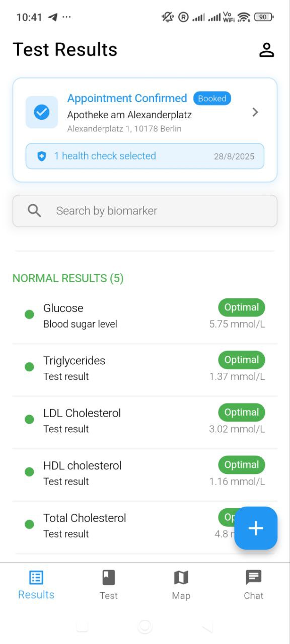Click the blue checkmark appointment icon

[x=42, y=112]
